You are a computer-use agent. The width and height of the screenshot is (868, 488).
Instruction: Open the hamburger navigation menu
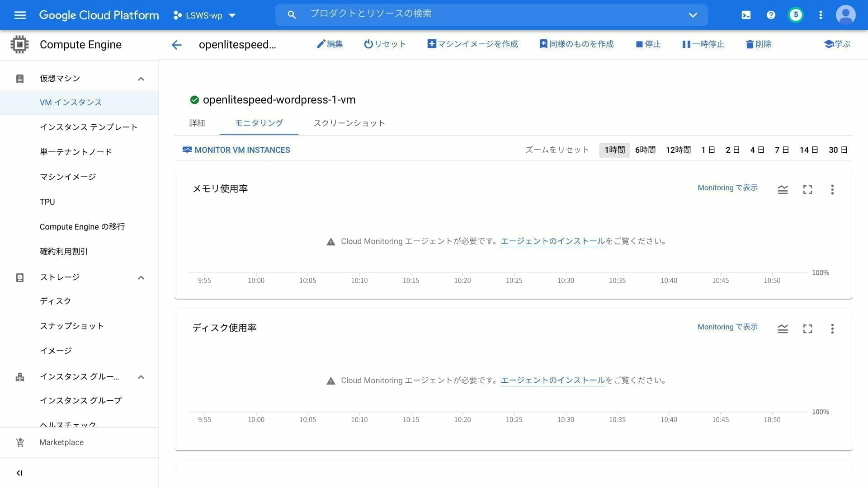coord(20,15)
